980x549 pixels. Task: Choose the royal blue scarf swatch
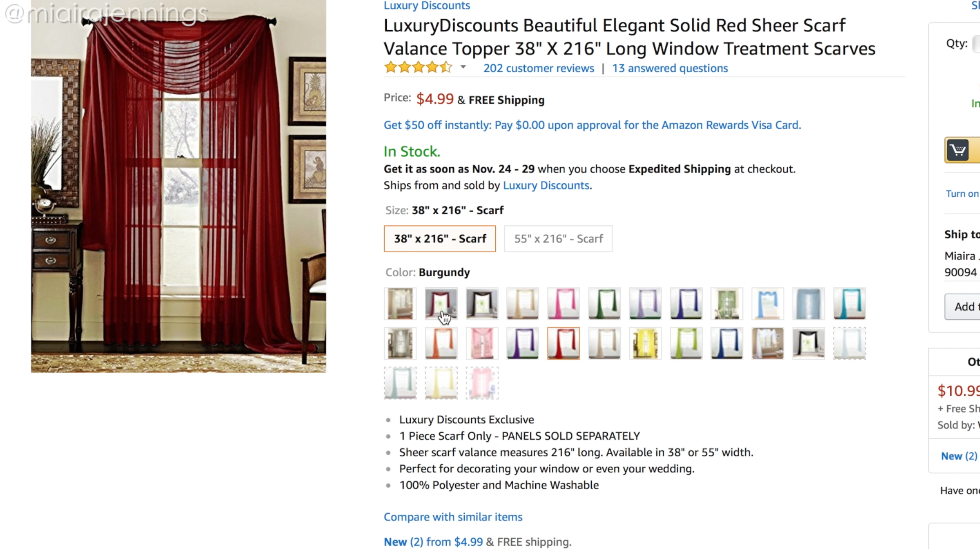coord(727,343)
